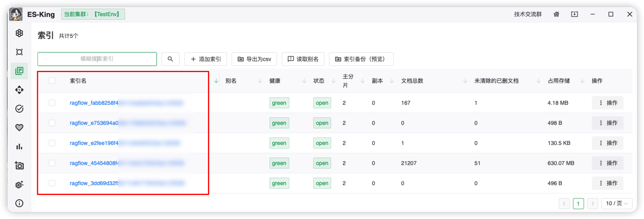
Task: Sort by health column arrow
Action: pyautogui.click(x=304, y=81)
